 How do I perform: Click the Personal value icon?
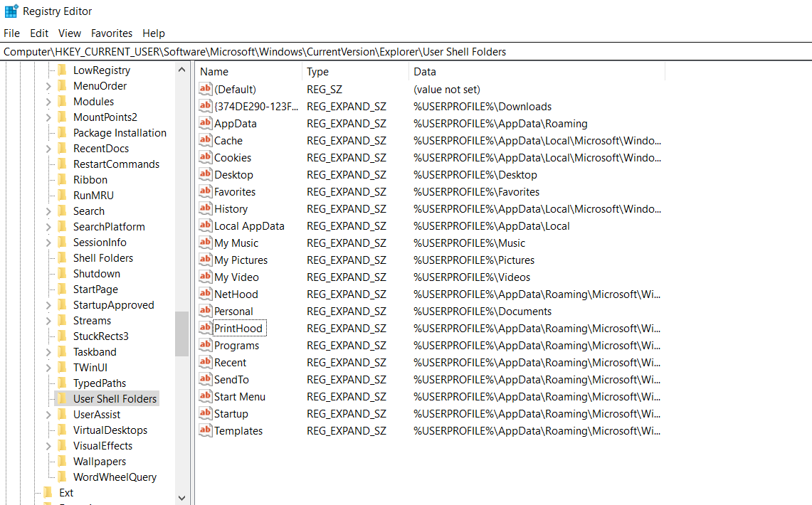click(206, 311)
